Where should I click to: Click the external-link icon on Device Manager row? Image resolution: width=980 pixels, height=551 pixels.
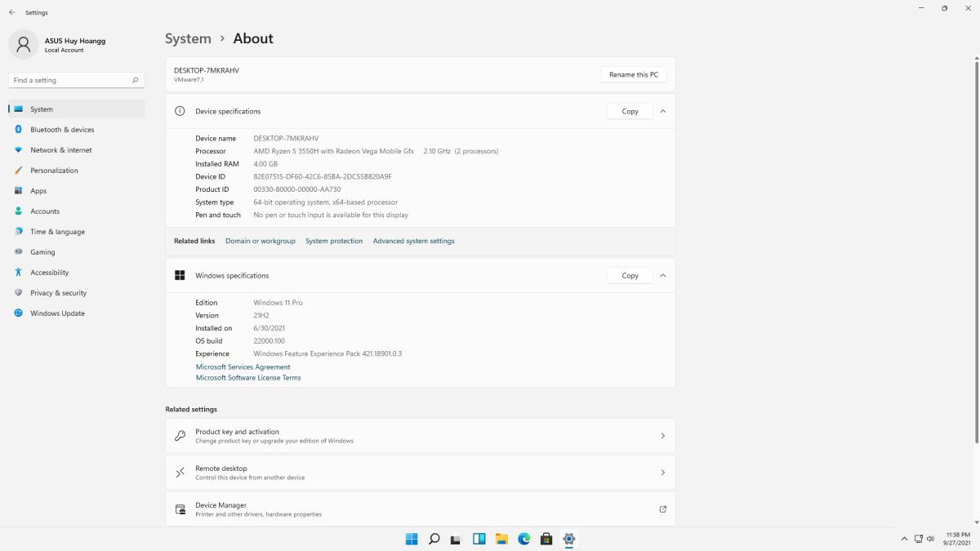(x=662, y=509)
